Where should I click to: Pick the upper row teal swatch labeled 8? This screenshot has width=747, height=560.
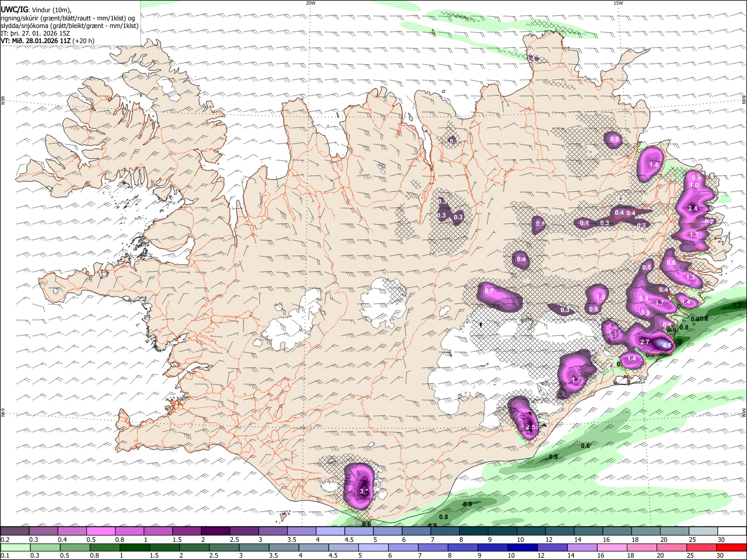click(473, 531)
